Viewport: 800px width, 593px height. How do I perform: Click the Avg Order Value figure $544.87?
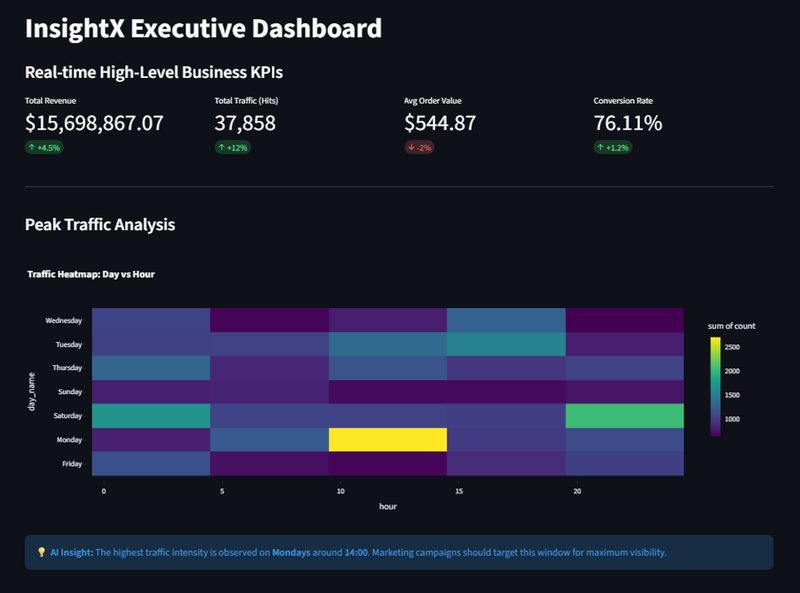[440, 123]
